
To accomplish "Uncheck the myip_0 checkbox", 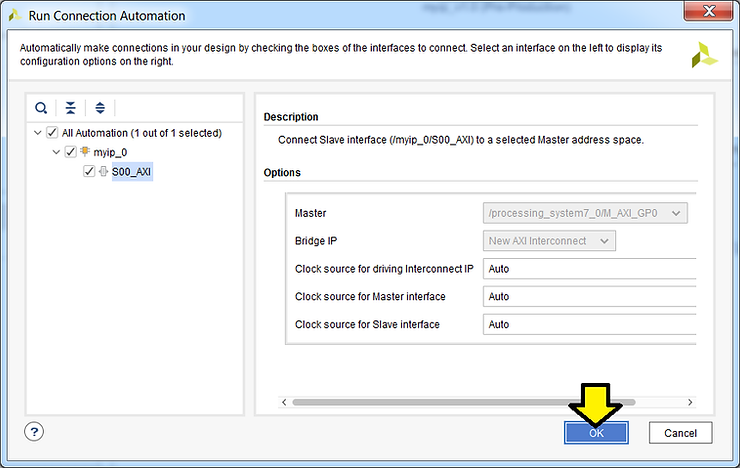I will pyautogui.click(x=70, y=152).
